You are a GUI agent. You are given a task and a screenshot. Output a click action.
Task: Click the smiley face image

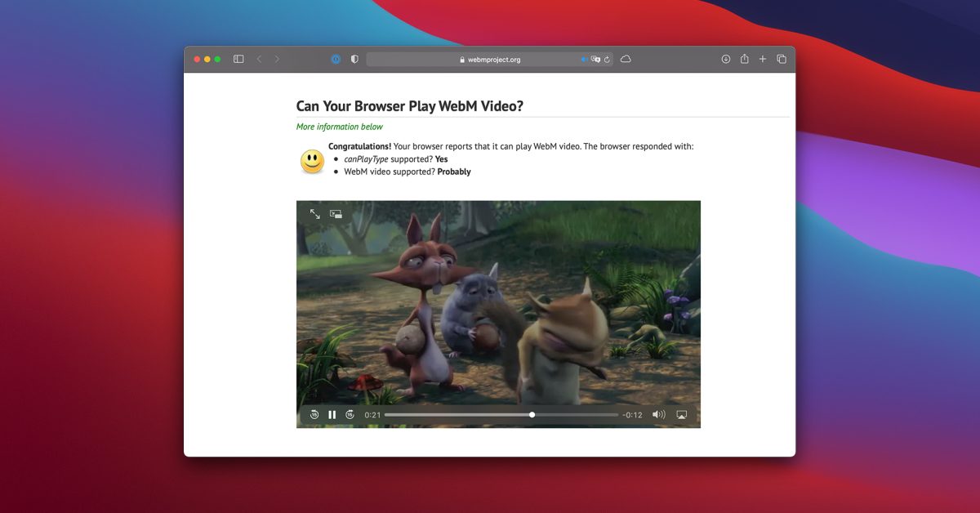click(312, 162)
